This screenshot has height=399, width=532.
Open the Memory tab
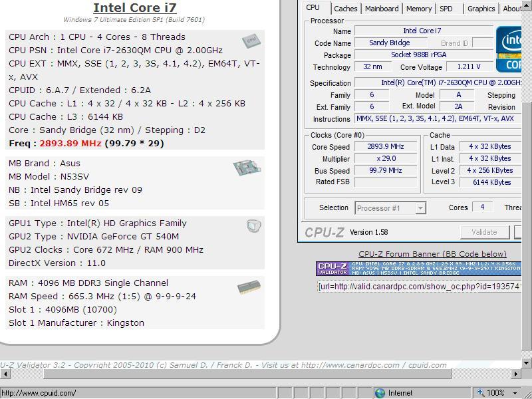pyautogui.click(x=419, y=9)
